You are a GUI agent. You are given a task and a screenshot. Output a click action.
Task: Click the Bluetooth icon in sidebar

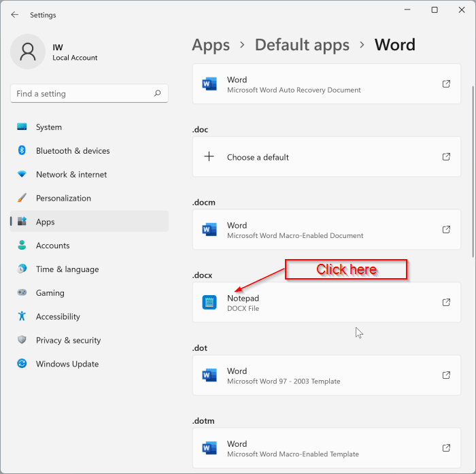[x=22, y=150]
